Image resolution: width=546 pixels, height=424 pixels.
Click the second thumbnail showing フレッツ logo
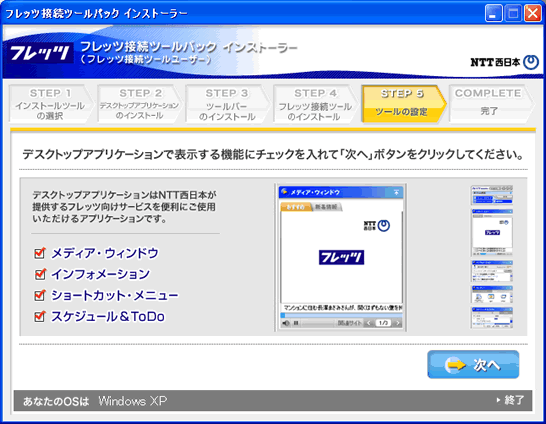[x=492, y=233]
